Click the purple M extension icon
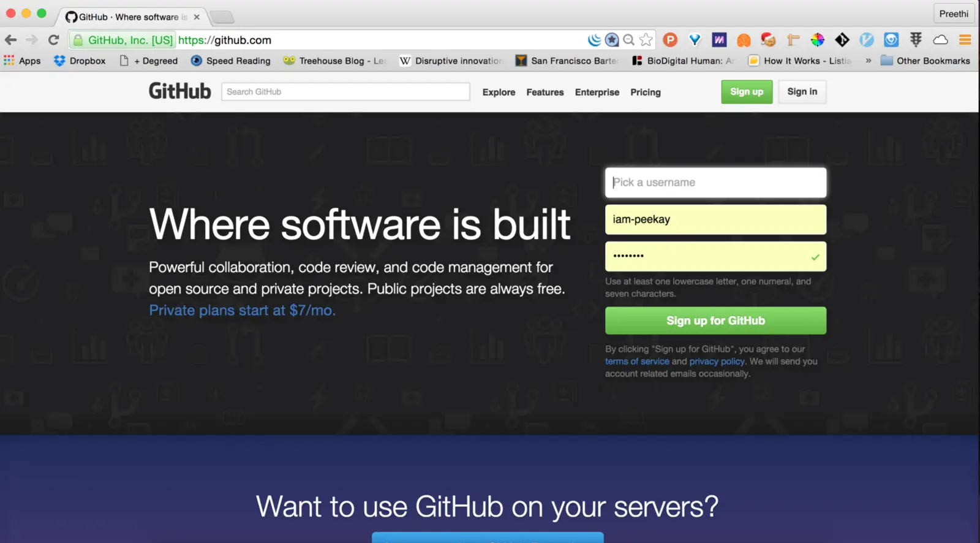Screen dimensions: 980x543 pos(719,40)
